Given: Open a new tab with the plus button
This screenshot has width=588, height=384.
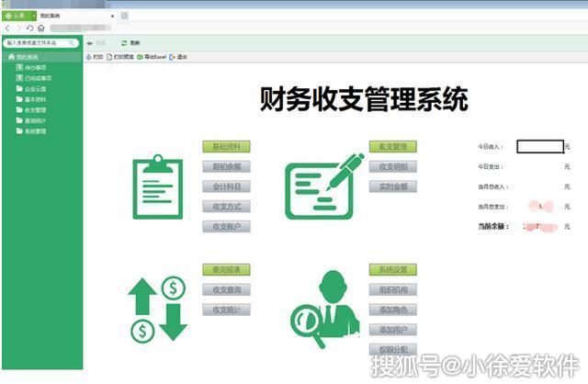Looking at the screenshot, I should (125, 16).
